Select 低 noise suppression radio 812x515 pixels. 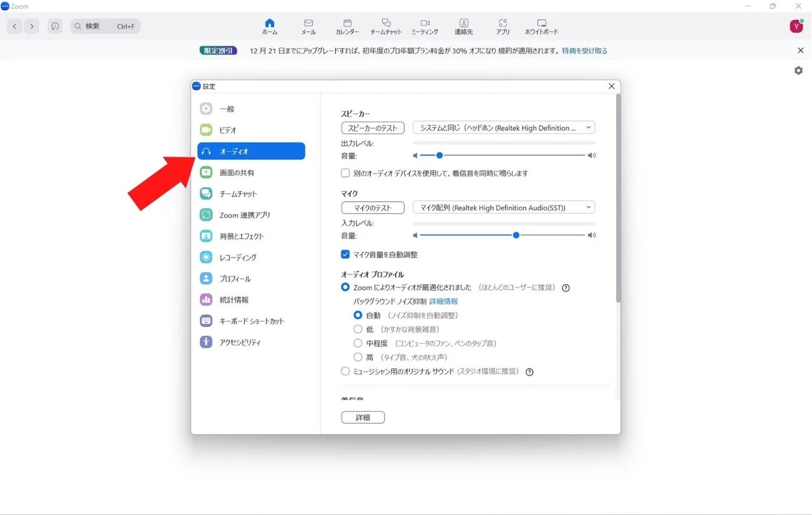pos(358,329)
